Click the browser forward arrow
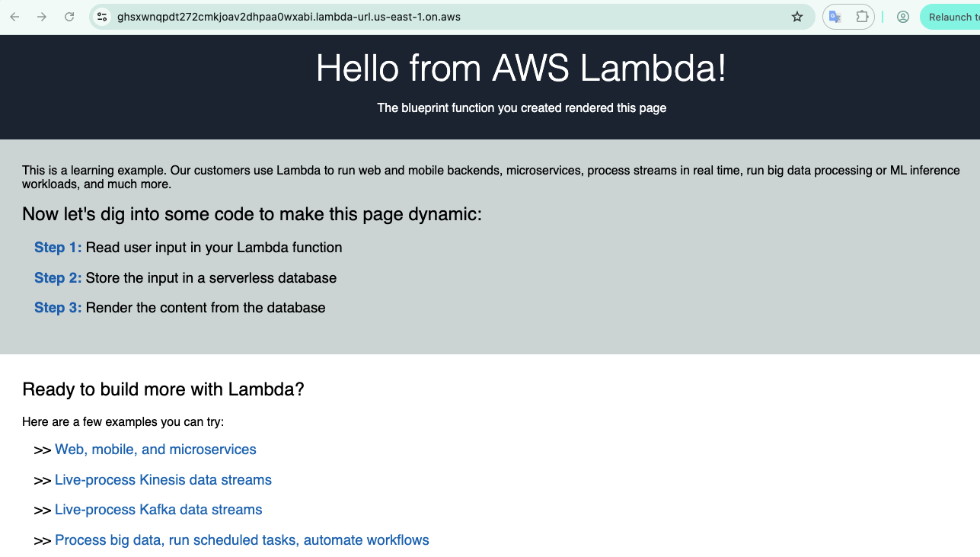The width and height of the screenshot is (980, 557). point(42,17)
